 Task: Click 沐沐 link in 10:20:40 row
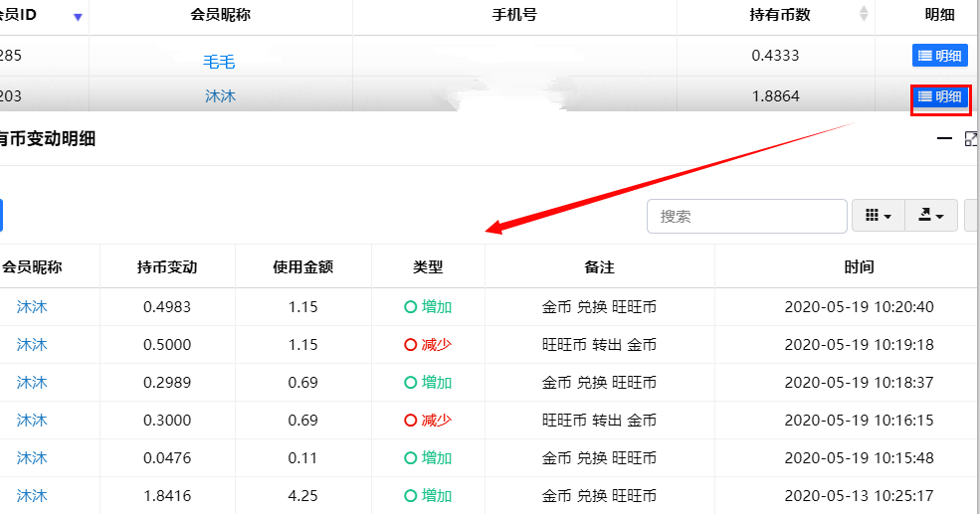[x=32, y=306]
